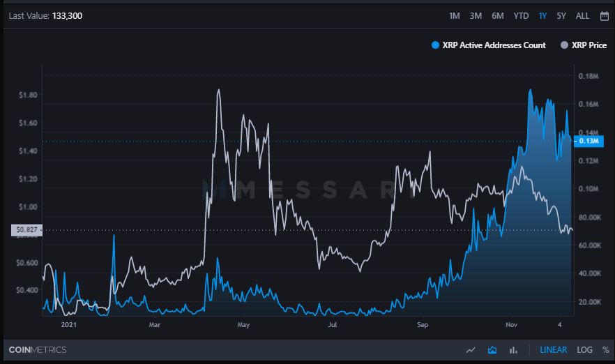The width and height of the screenshot is (615, 364).
Task: Click the 'Jul' x-axis label
Action: point(332,325)
